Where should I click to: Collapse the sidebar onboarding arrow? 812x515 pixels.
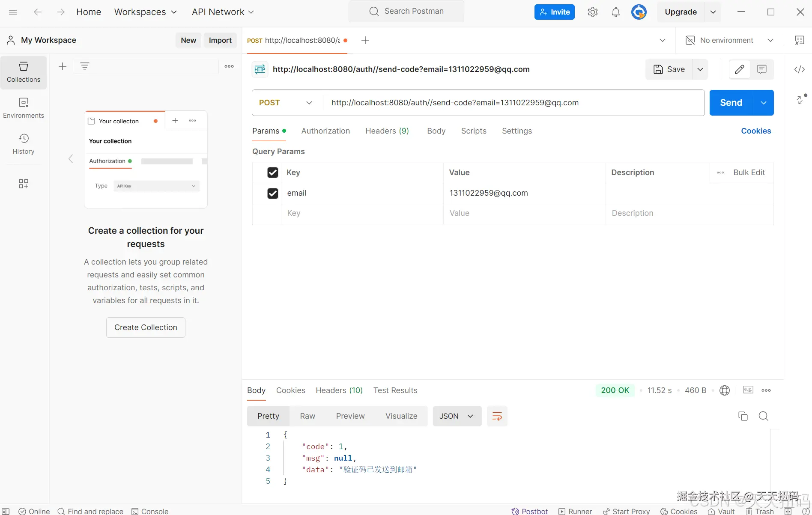coord(71,159)
